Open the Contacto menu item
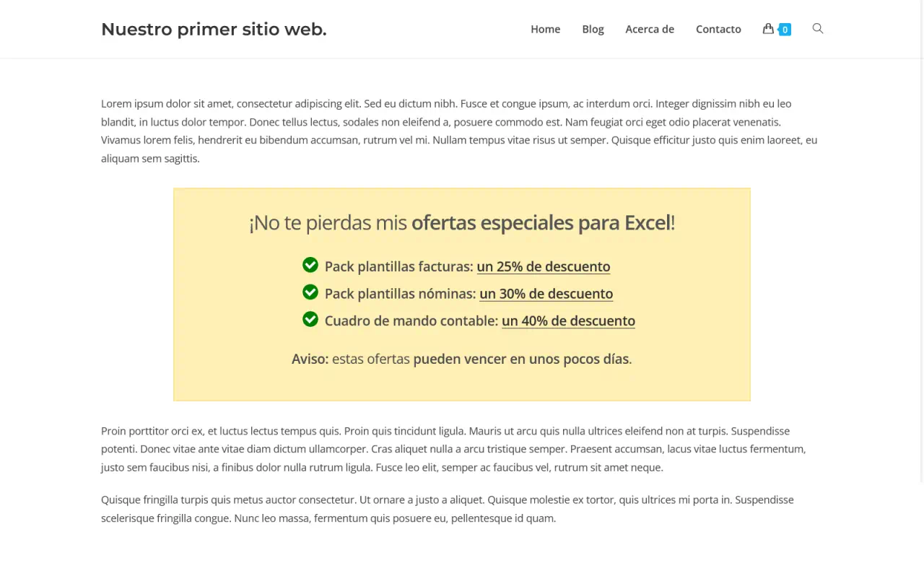The image size is (924, 563). click(x=718, y=29)
